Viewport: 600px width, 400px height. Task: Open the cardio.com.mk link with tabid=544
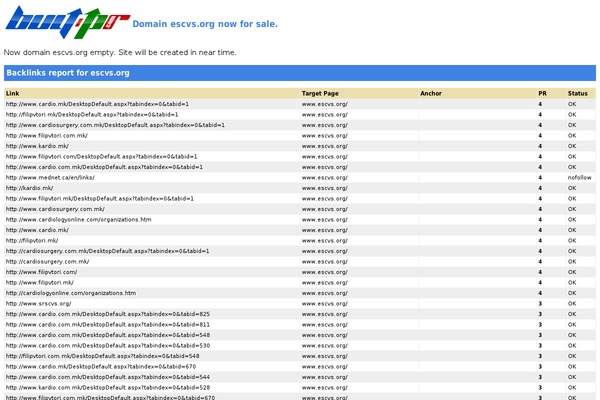click(x=108, y=377)
